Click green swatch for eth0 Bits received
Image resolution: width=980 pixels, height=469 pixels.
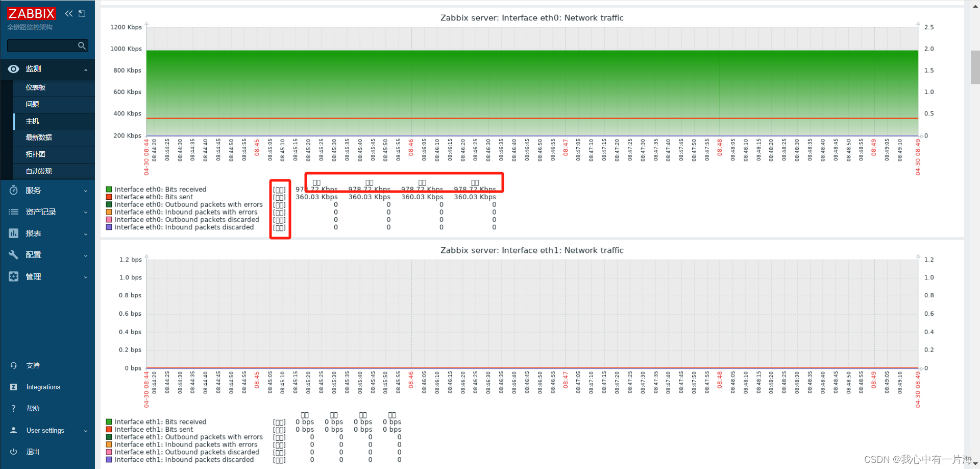pyautogui.click(x=109, y=190)
